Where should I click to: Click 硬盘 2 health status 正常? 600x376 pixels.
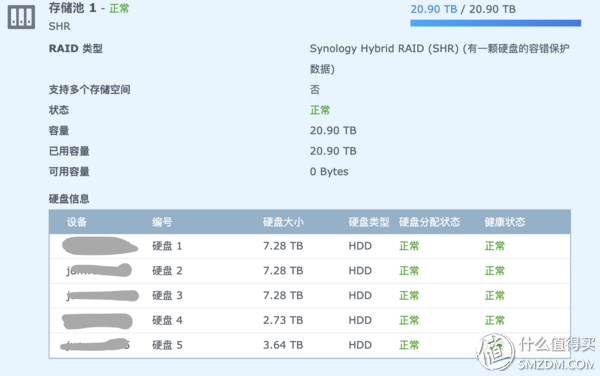point(495,271)
